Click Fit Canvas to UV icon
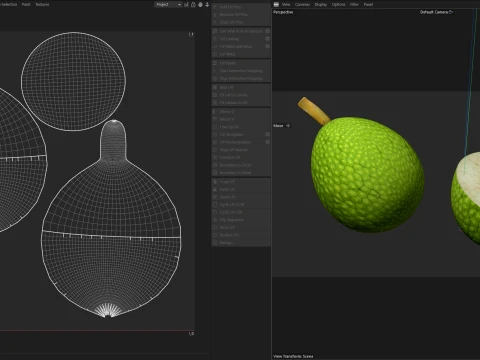This screenshot has height=360, width=480. (x=215, y=103)
